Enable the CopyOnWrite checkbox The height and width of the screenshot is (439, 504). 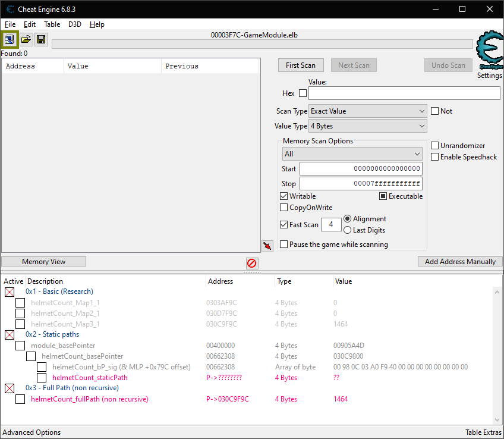(x=284, y=208)
